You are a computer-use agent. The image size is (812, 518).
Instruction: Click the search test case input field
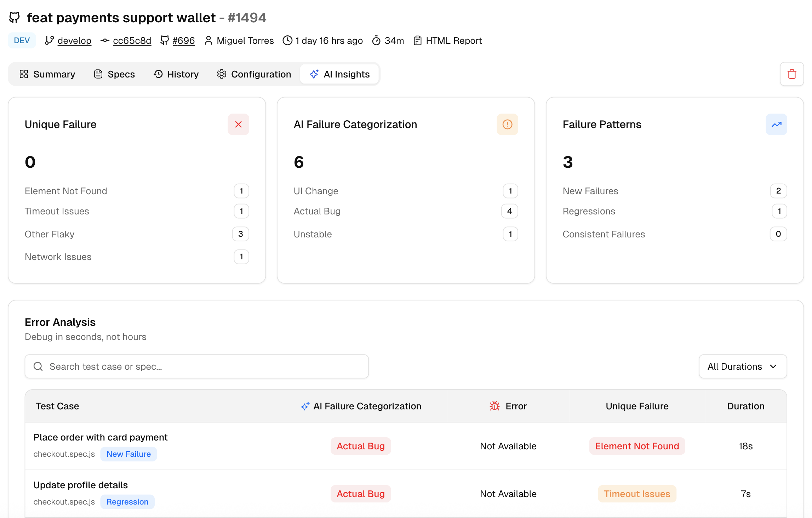point(205,367)
